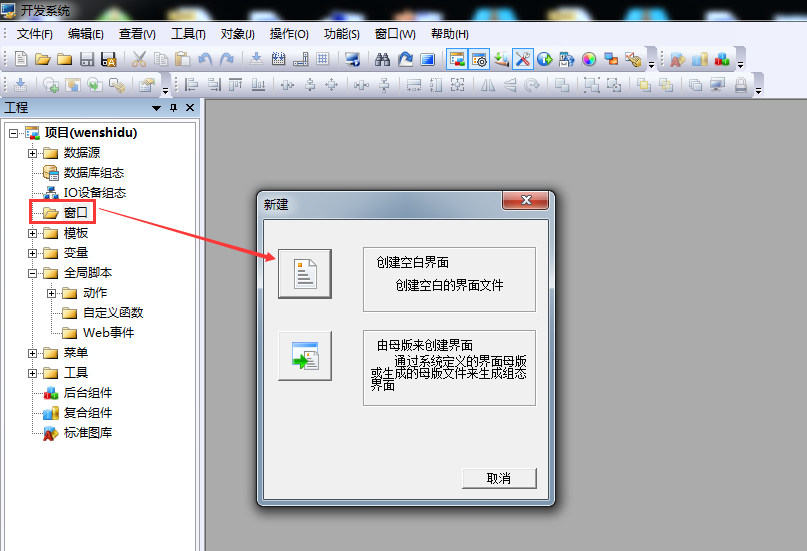This screenshot has height=551, width=807.
Task: Click the overlapping blue orange rectangles icon
Action: (611, 59)
